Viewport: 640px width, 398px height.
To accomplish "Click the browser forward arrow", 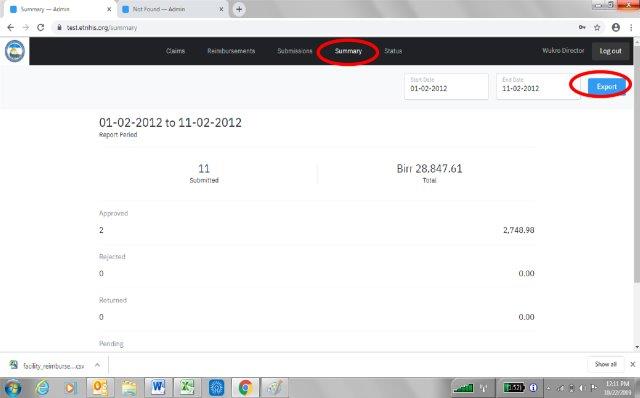I will pyautogui.click(x=26, y=27).
